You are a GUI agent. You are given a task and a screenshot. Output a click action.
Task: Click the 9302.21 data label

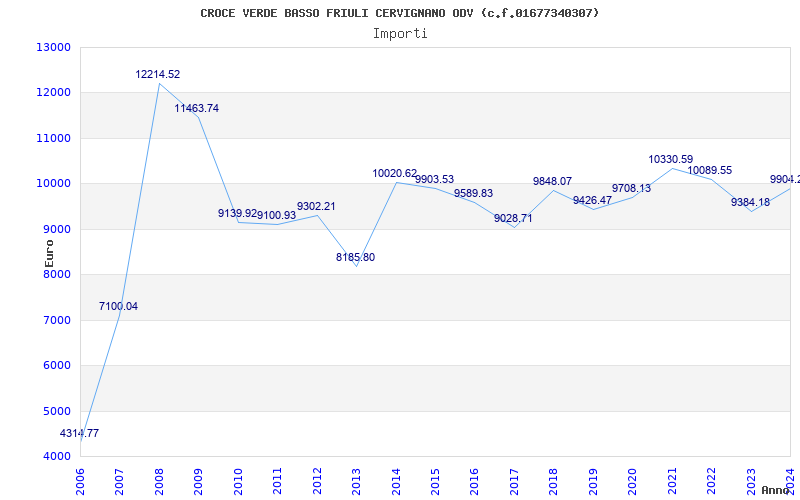point(316,206)
